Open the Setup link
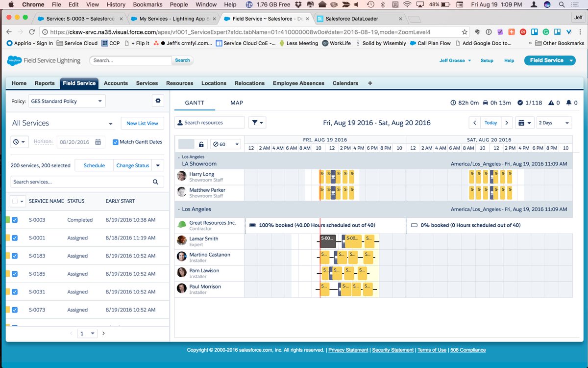The height and width of the screenshot is (368, 588). [x=487, y=60]
